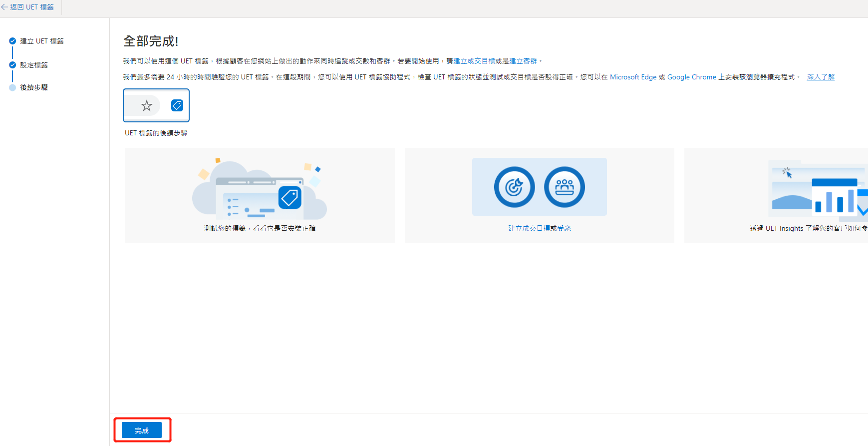Select the 後續步驟 step

(x=34, y=87)
